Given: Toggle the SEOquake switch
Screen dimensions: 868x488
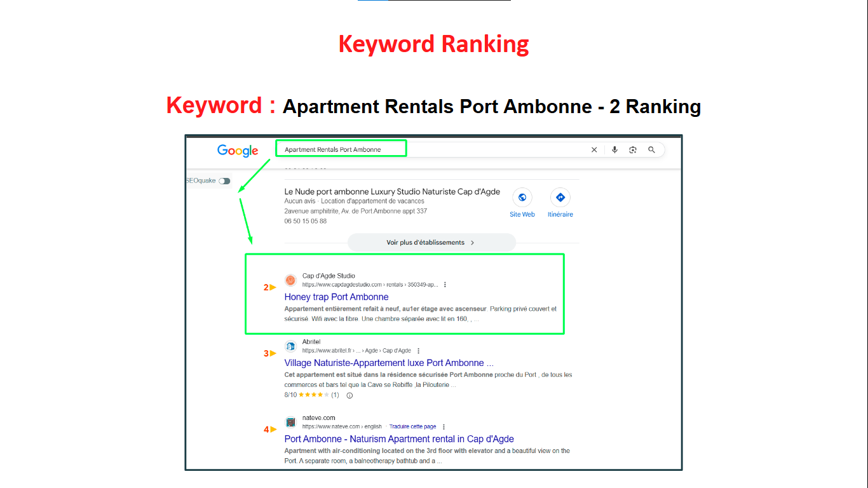Looking at the screenshot, I should coord(224,181).
